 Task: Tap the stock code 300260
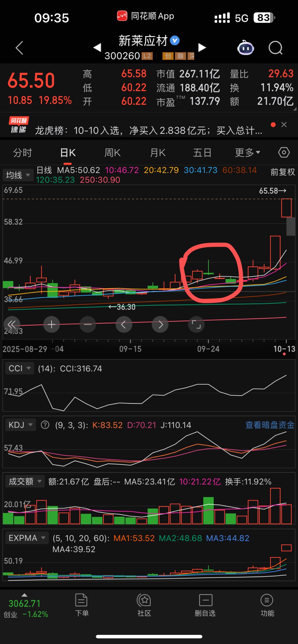[x=122, y=56]
